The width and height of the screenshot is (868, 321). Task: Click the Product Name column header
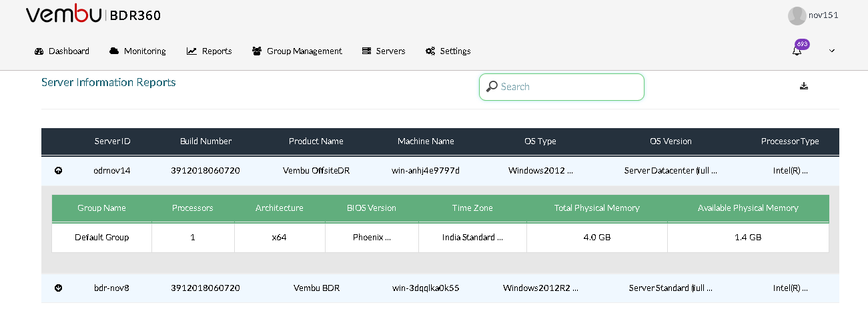coord(316,141)
